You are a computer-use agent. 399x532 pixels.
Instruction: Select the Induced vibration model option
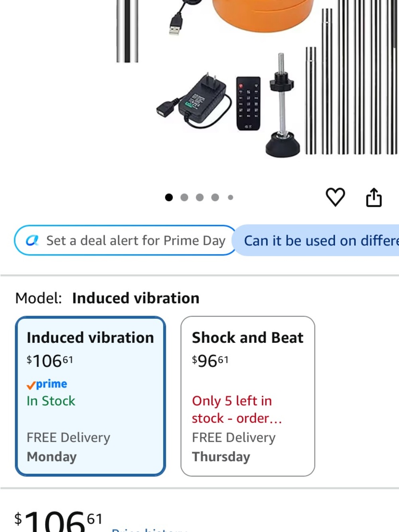pyautogui.click(x=91, y=396)
